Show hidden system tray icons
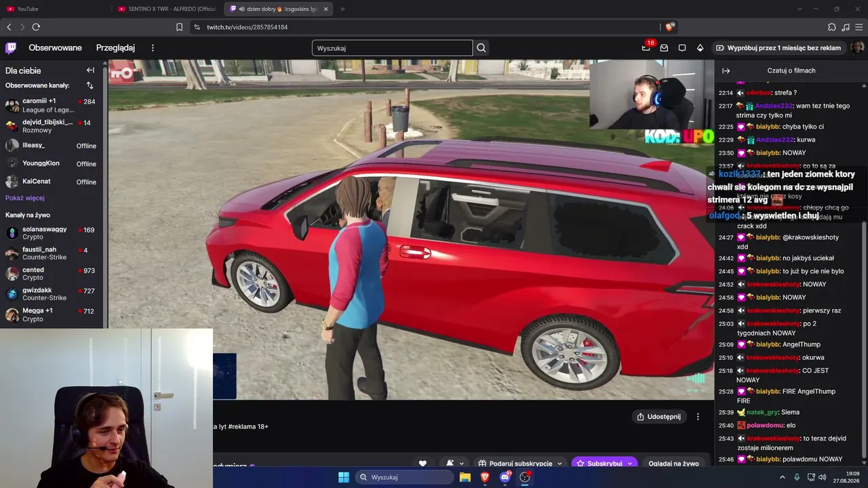 [782, 477]
